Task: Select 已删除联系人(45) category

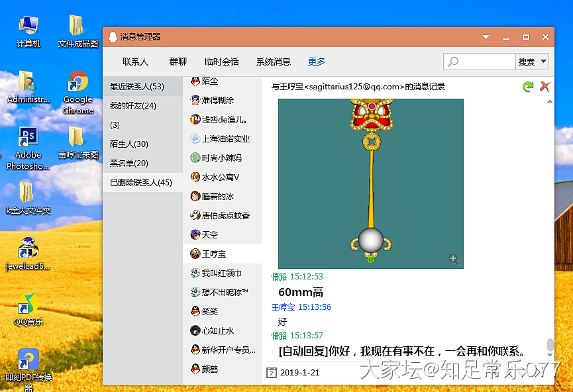Action: (x=141, y=182)
